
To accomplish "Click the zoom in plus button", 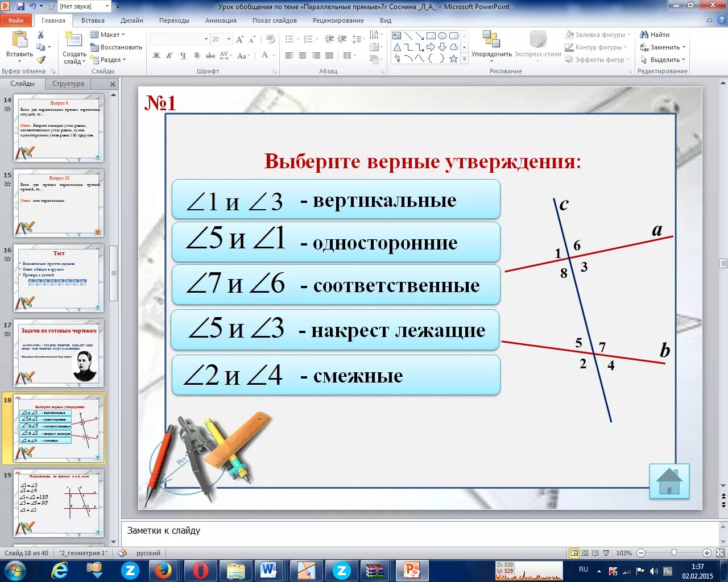I will coord(707,553).
